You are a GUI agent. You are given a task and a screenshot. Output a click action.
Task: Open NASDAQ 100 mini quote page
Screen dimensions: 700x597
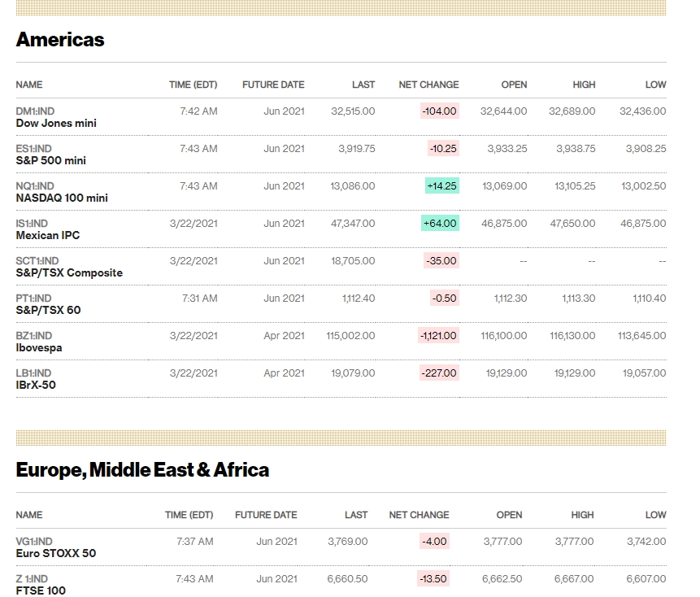click(62, 198)
